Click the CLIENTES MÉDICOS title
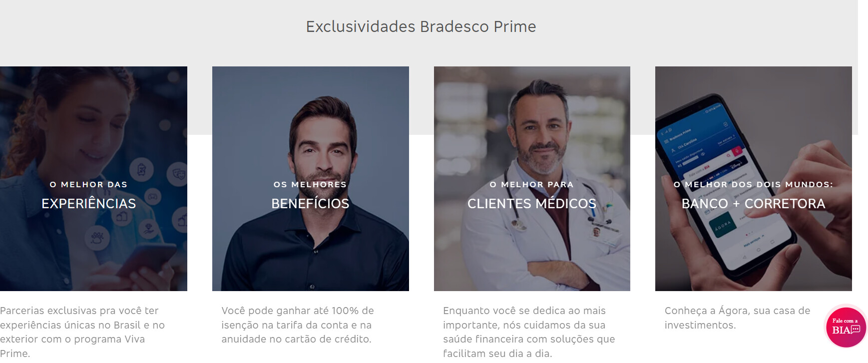This screenshot has height=363, width=868. point(532,204)
